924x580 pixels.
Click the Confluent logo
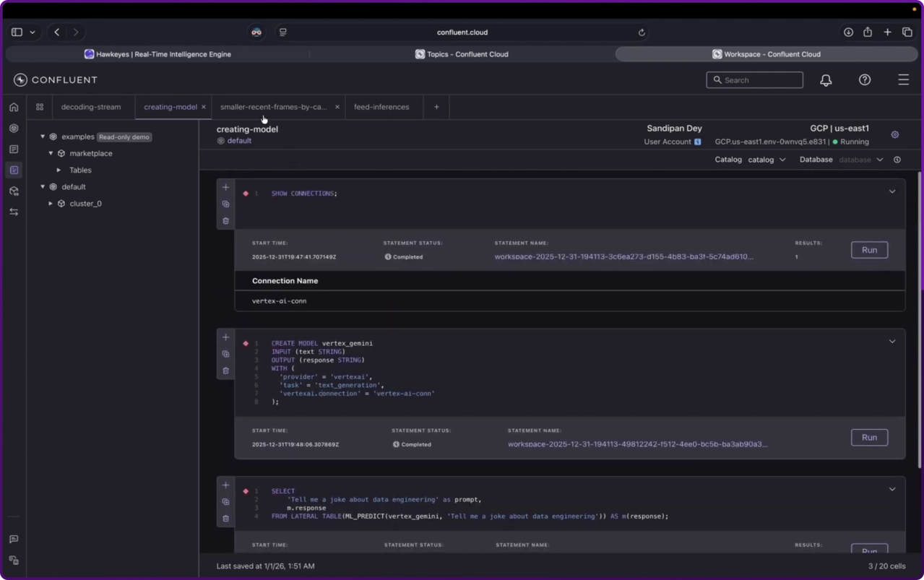click(x=56, y=80)
